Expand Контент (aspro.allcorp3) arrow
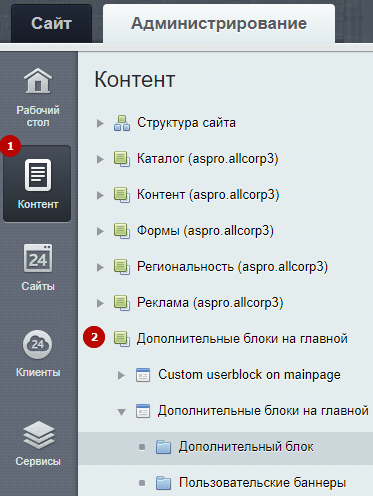This screenshot has width=373, height=496. (x=100, y=195)
